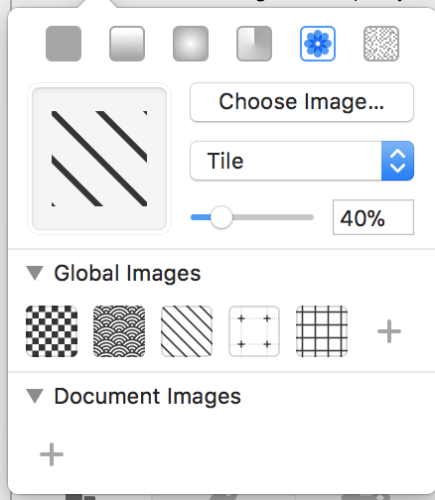Add new global image with plus icon

[x=389, y=331]
